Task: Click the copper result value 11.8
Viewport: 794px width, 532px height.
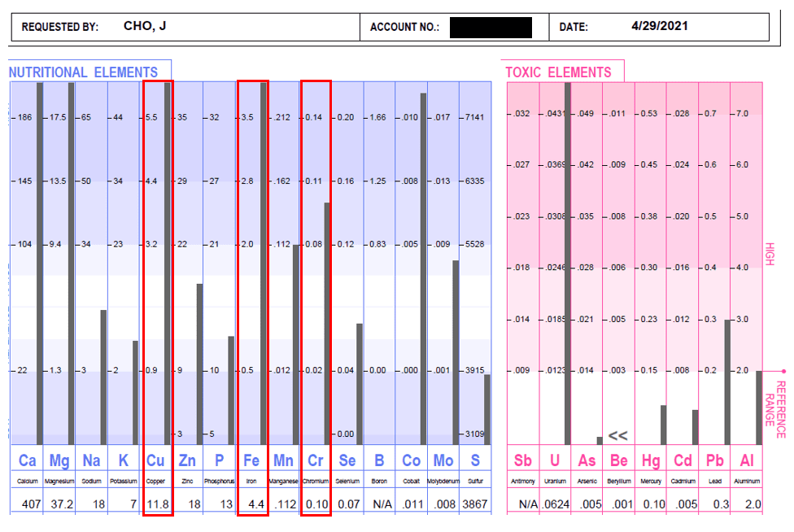Action: (157, 504)
